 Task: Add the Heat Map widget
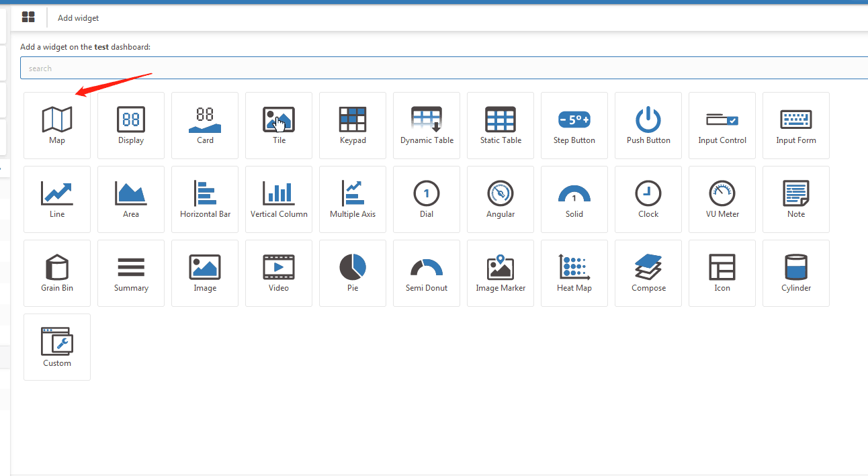tap(574, 273)
